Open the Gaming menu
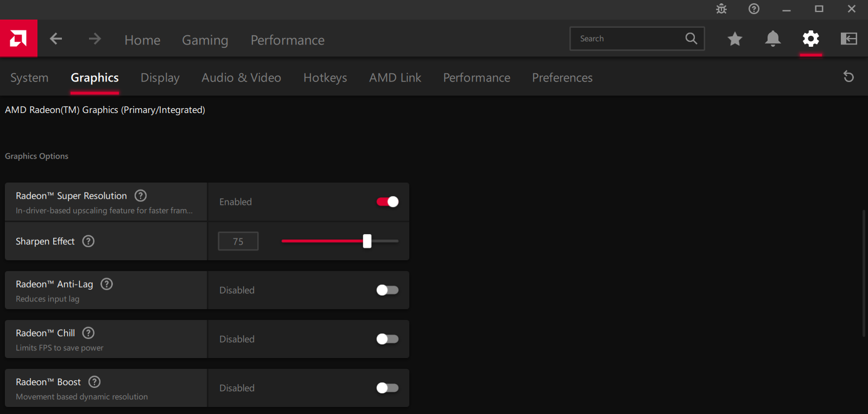 (205, 40)
